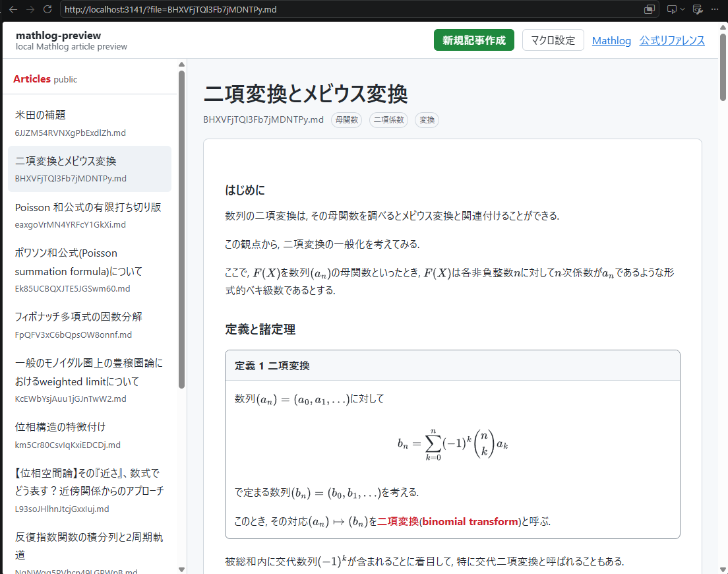The image size is (728, 574).
Task: Expand dropdown arrow next to cast icon
Action: [x=682, y=9]
